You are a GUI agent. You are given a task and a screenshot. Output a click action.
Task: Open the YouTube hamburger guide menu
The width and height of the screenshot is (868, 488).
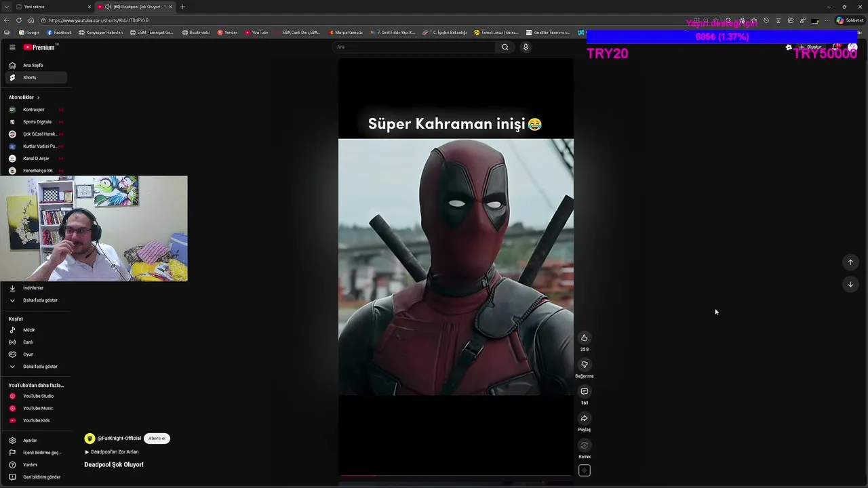(x=12, y=47)
